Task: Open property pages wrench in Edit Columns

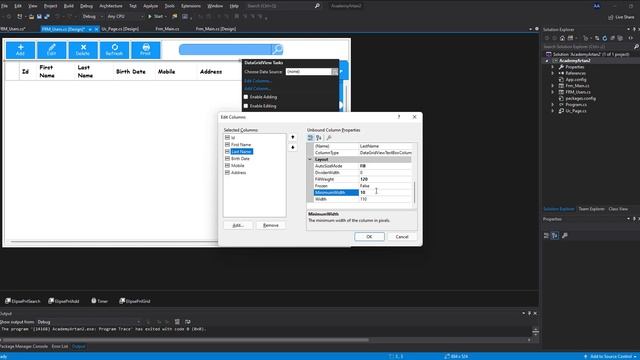Action: coord(329,138)
